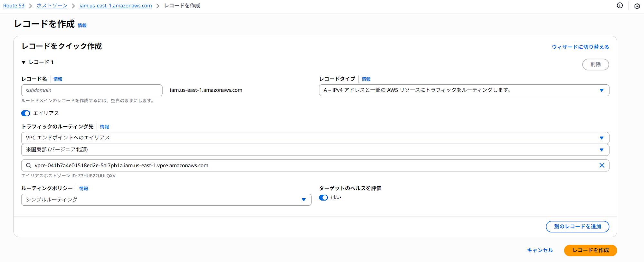Open the VPC エンドポイントへのエイリアス dropdown
Viewport: 644px width, 262px height.
[x=315, y=138]
